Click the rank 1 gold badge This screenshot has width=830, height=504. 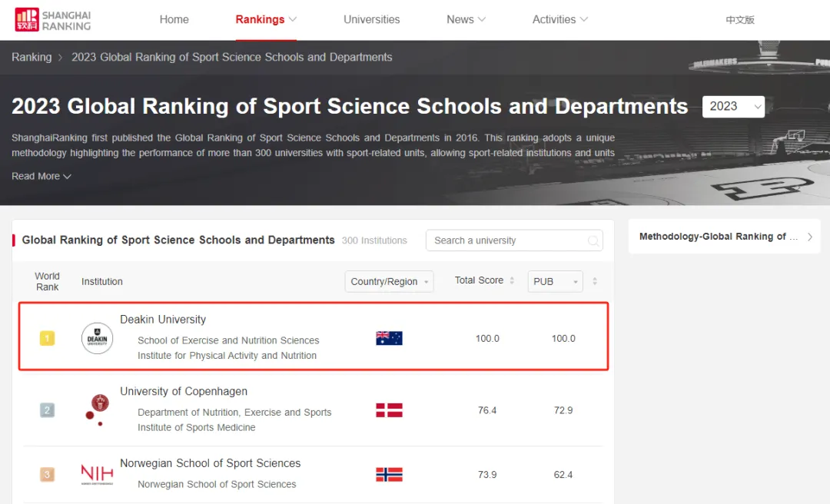point(47,338)
